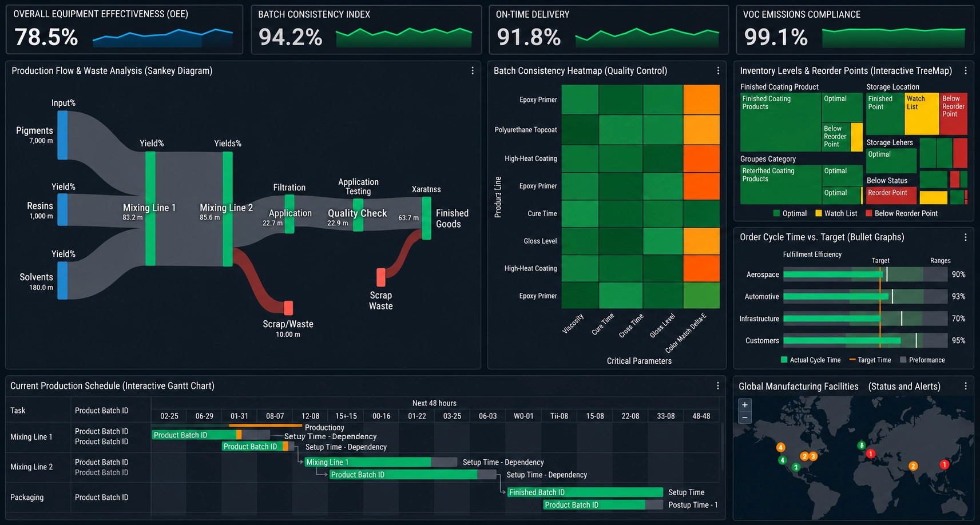Image resolution: width=980 pixels, height=525 pixels.
Task: Click the Pigments input node in Sankey
Action: coord(62,135)
